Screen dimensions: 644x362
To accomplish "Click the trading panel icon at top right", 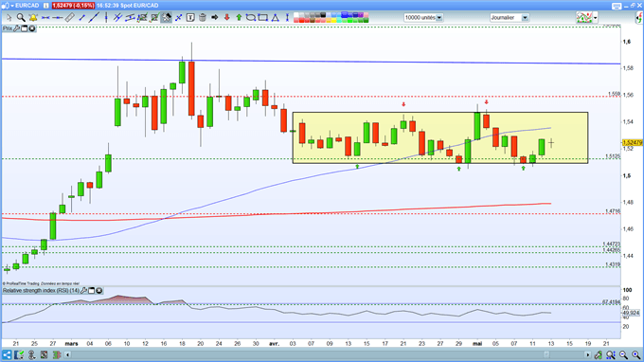I will (x=639, y=17).
